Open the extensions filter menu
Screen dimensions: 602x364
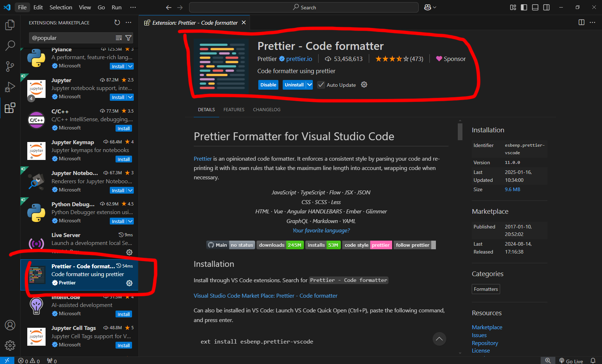[128, 38]
